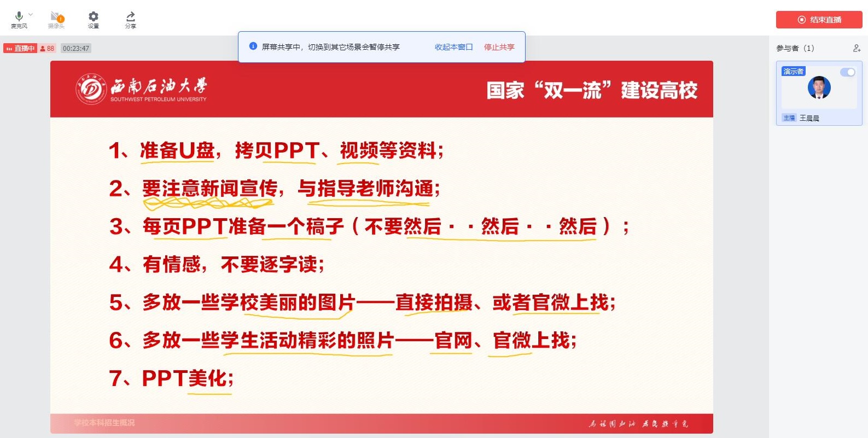The height and width of the screenshot is (438, 868).
Task: Open the settings (设置) gear
Action: point(94,16)
